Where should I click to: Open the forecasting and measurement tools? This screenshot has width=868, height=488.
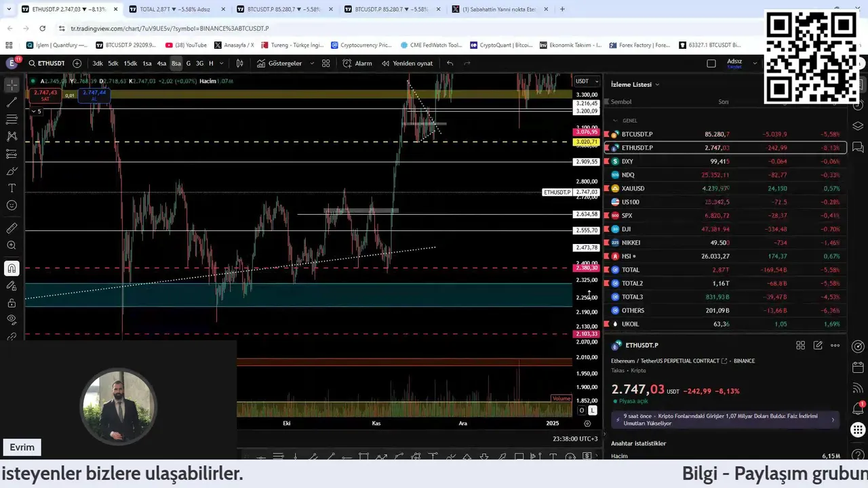click(x=12, y=154)
